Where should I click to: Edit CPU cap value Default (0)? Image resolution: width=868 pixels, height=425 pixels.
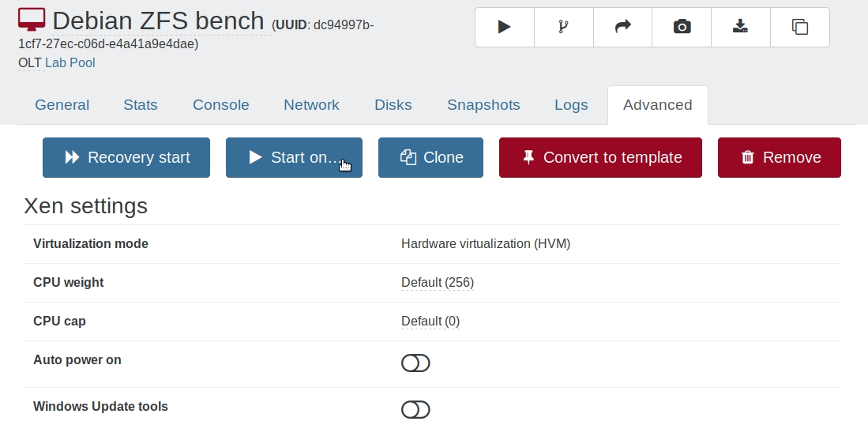click(430, 322)
